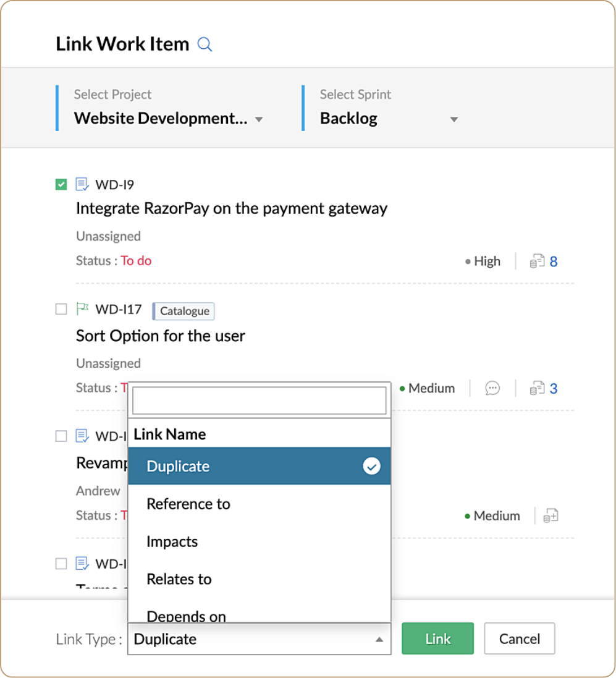Choose Reference to from link names
This screenshot has height=678, width=616.
click(188, 504)
